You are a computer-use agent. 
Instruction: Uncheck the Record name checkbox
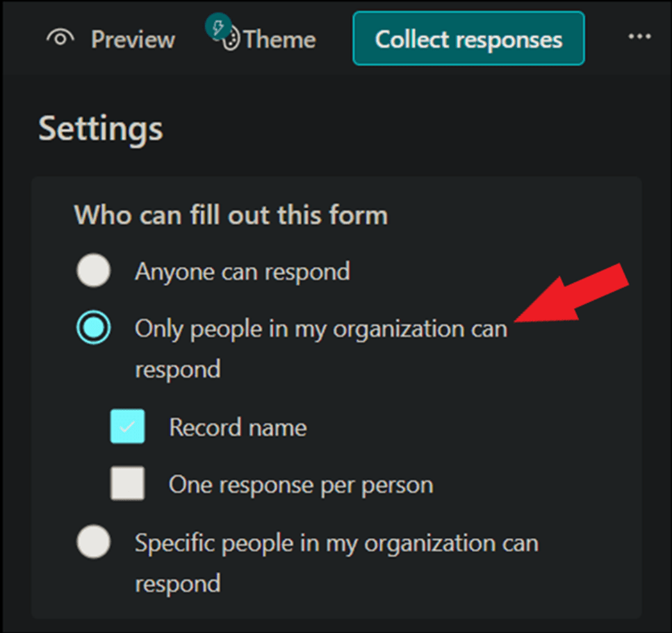[128, 427]
